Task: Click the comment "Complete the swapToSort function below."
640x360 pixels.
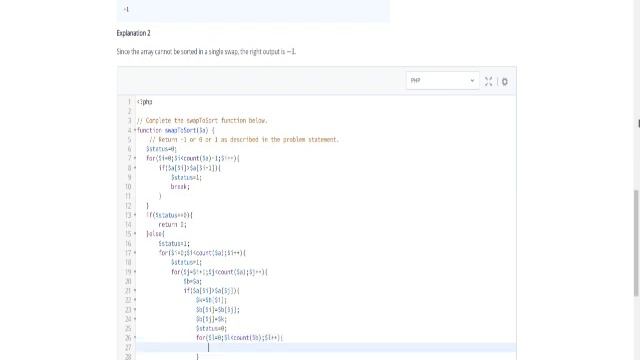Action: click(202, 121)
